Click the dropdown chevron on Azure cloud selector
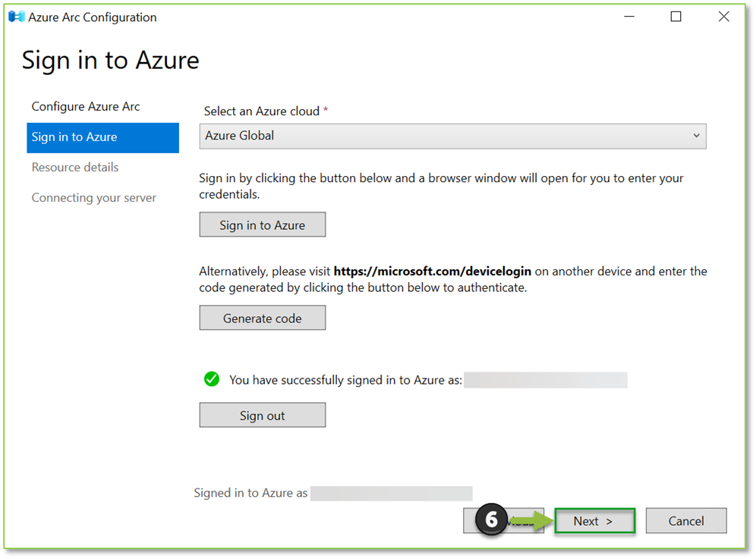756x559 pixels. point(697,135)
